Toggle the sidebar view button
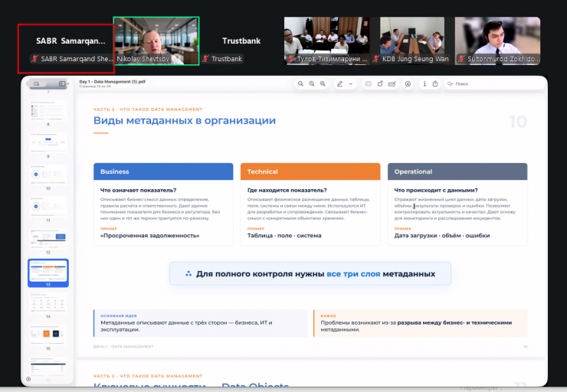 click(x=62, y=83)
